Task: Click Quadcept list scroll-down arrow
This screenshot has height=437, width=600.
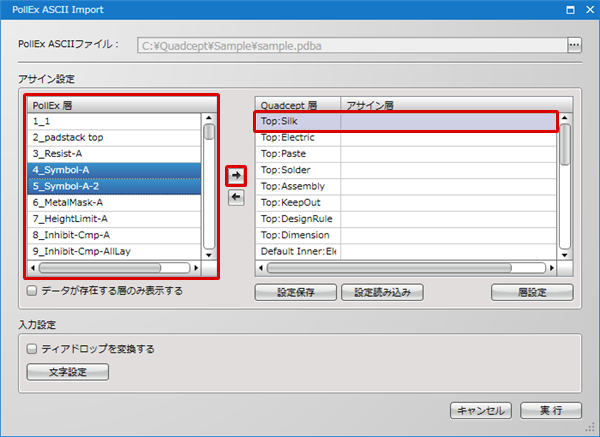Action: pos(564,255)
